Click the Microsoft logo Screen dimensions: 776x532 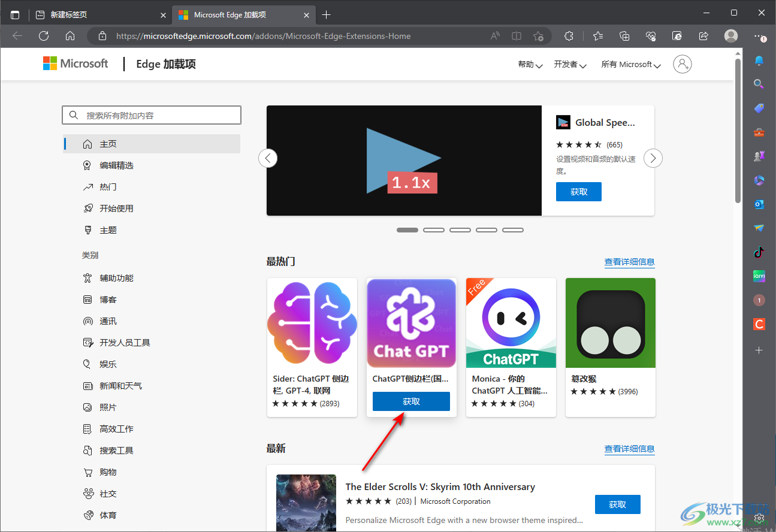click(76, 64)
